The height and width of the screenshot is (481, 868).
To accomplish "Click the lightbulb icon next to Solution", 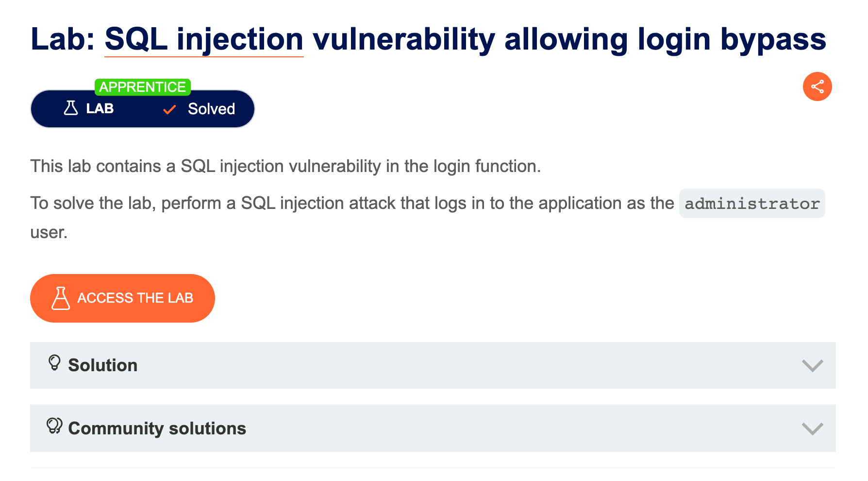I will pos(54,363).
